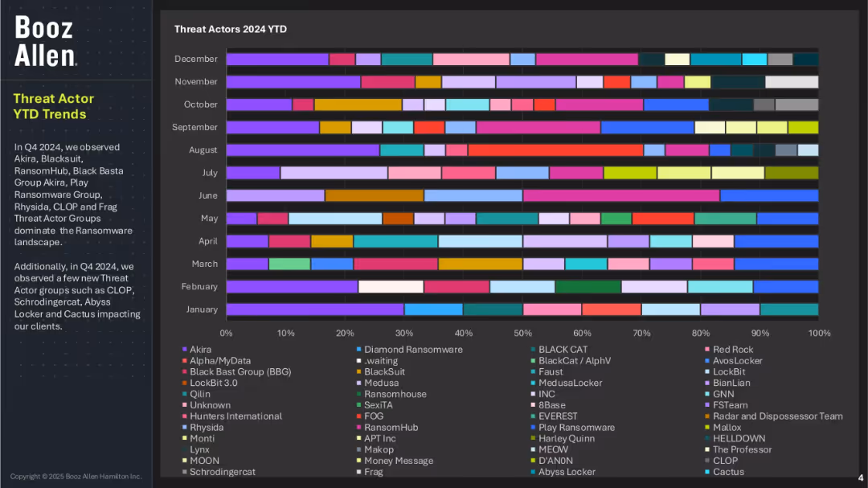Select the Qilin legend entry
This screenshot has height=488, width=868.
tap(196, 394)
